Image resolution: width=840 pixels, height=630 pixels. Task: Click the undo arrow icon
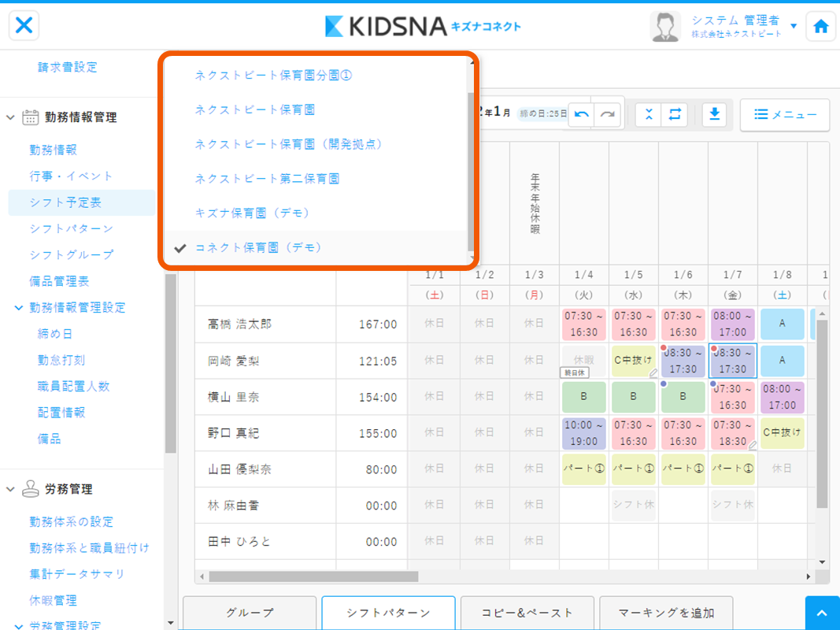point(582,114)
